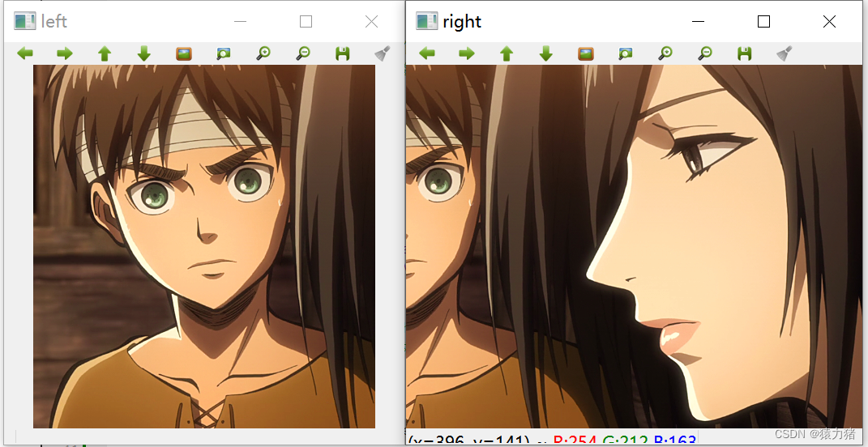Fit image to window icon, right window
868x447 pixels.
626,53
